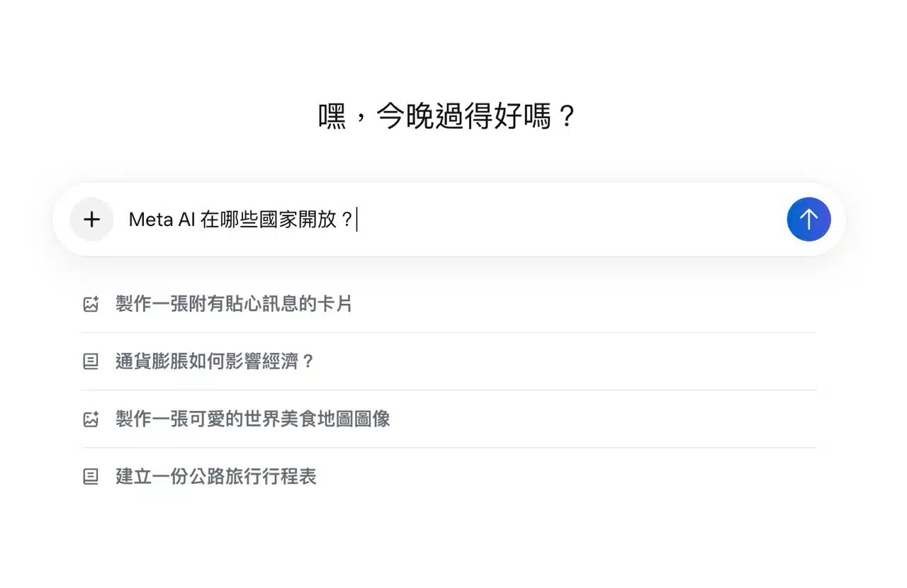
Task: Select the 製作一張附有貼心訊息的卡片 suggestion
Action: tap(234, 305)
